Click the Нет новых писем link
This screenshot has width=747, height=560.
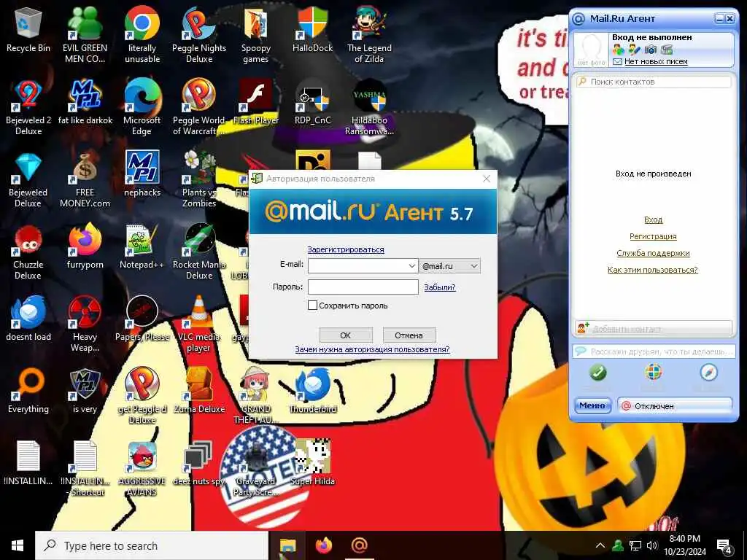click(x=656, y=61)
